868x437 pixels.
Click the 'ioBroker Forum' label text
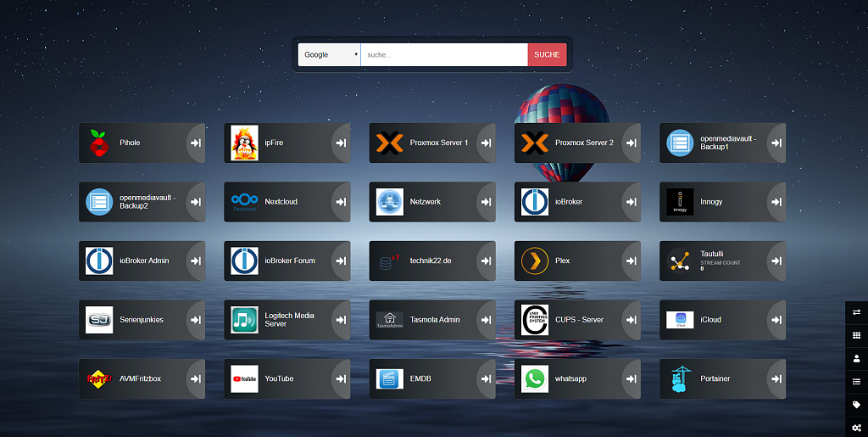tap(290, 261)
